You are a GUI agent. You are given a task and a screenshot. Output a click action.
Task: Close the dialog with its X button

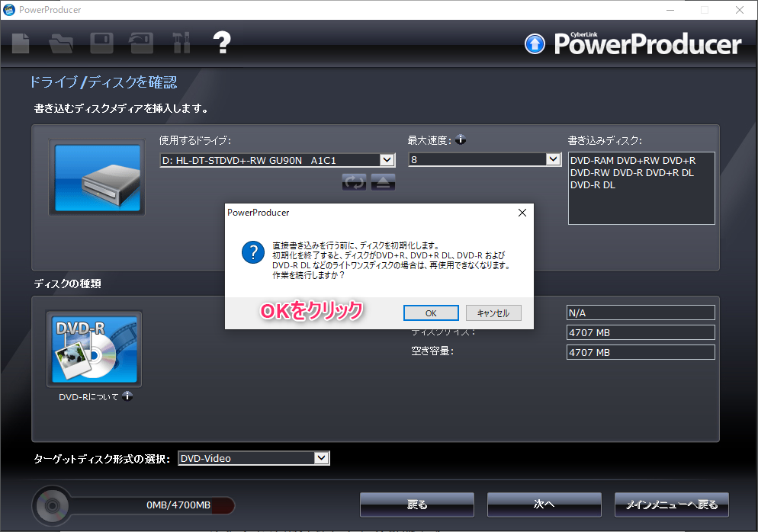pyautogui.click(x=522, y=213)
